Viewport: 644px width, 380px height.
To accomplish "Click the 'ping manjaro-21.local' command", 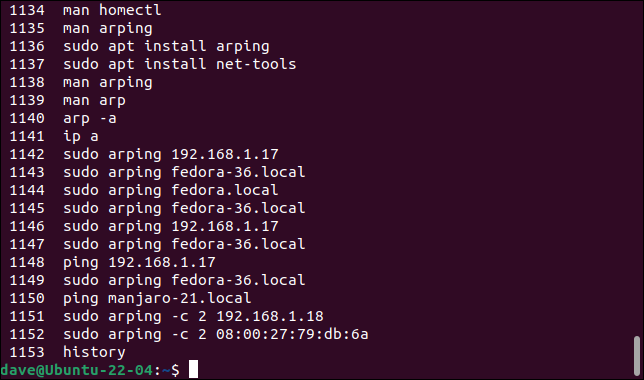I will pyautogui.click(x=157, y=298).
